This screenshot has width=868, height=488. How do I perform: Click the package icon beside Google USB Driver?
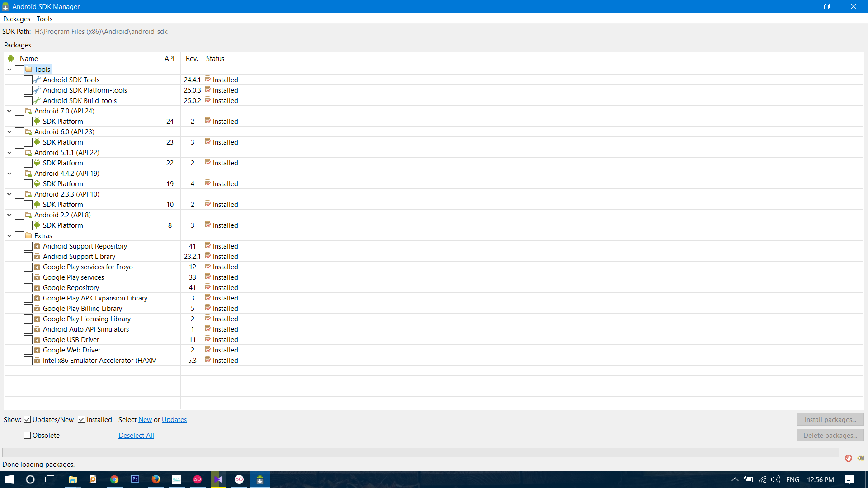coord(37,339)
